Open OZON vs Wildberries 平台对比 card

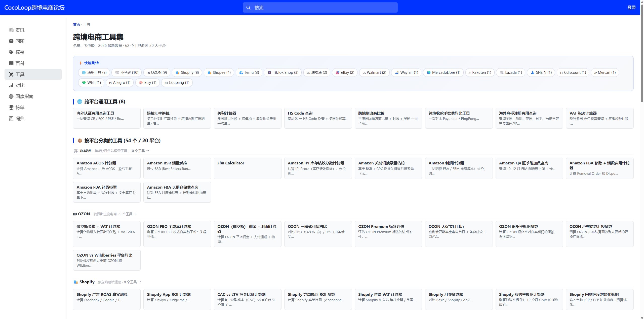[x=107, y=260]
